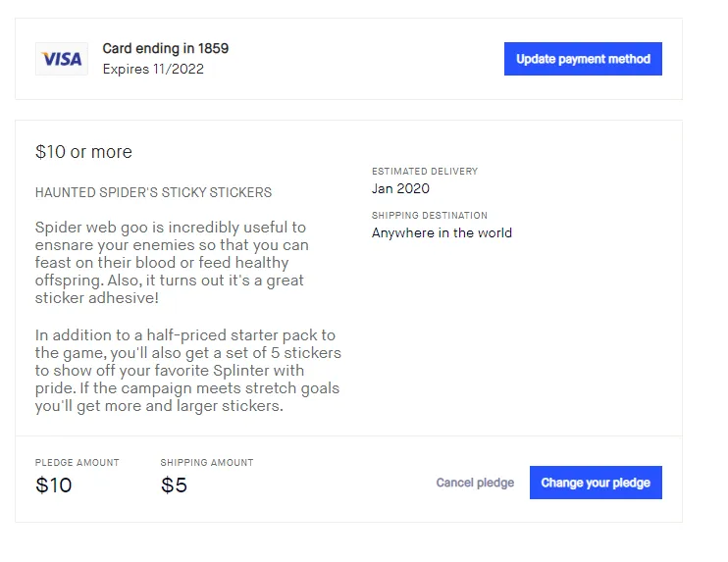728x562 pixels.
Task: Click the Shipping Amount label
Action: 207,463
